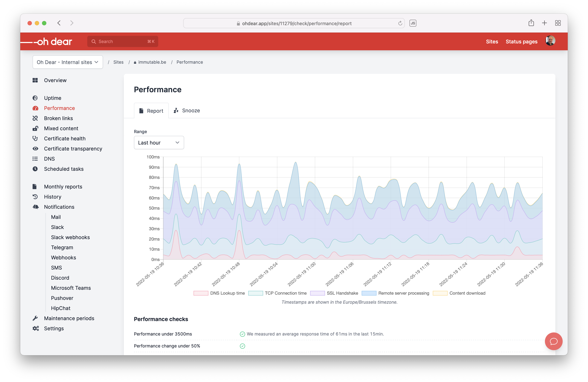
Task: Click the user avatar in header
Action: [x=550, y=41]
